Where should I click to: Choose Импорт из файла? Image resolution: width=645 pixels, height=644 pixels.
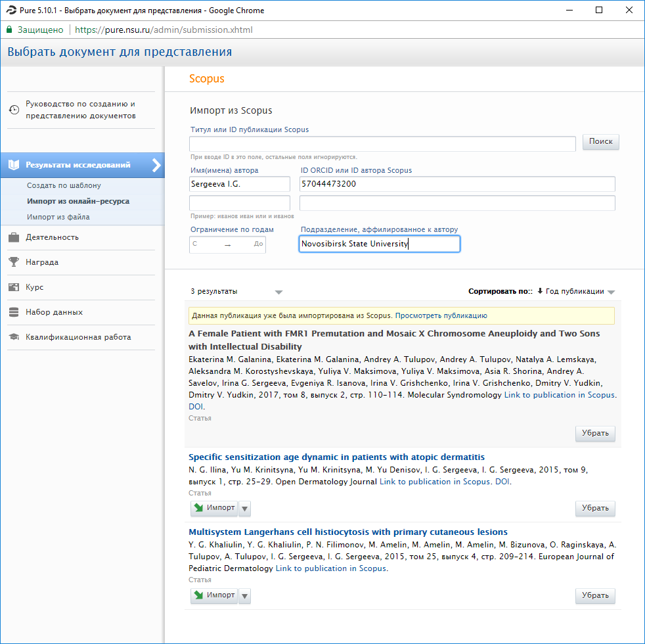coord(58,217)
